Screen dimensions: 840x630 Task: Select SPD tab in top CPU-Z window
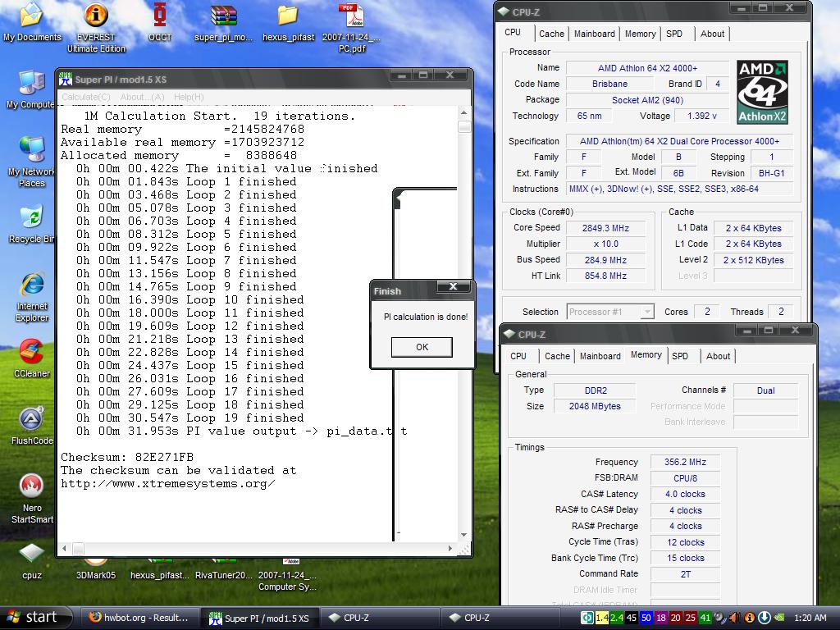pos(674,34)
